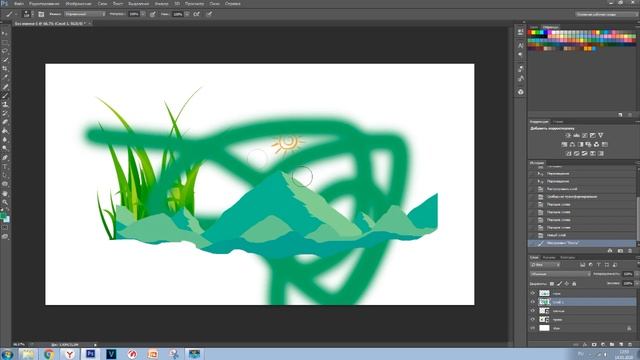Open the Файл menu
The image size is (640, 360).
(18, 4)
